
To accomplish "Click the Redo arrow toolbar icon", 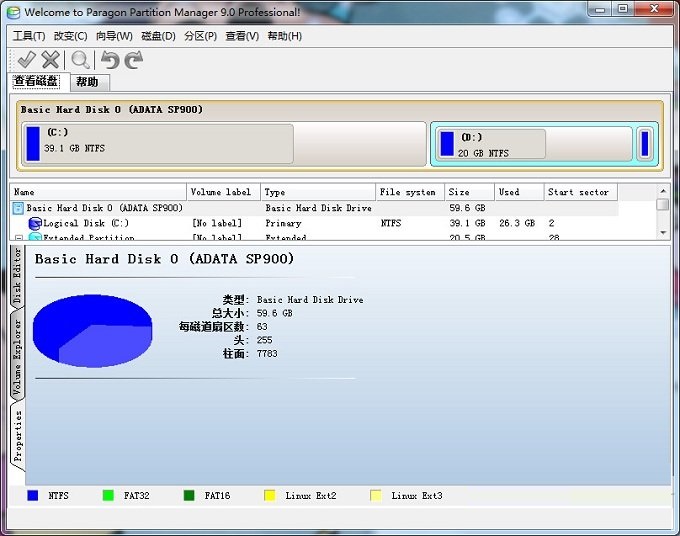I will 133,60.
